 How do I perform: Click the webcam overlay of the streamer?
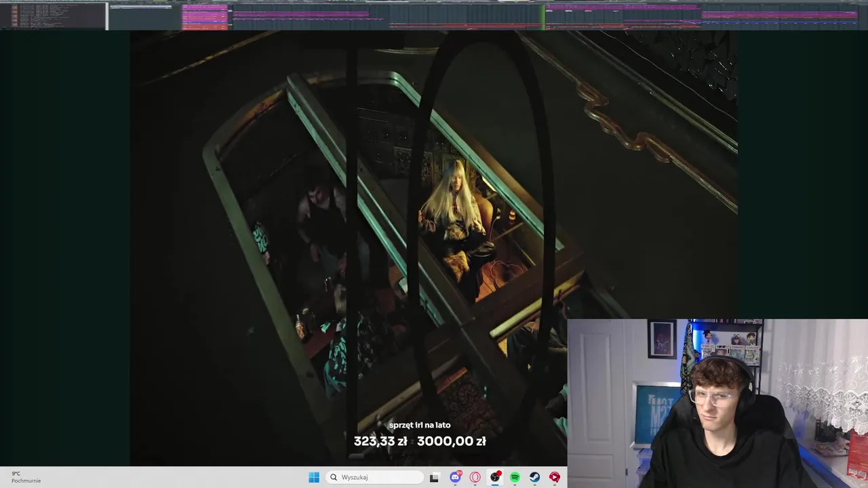[x=717, y=403]
